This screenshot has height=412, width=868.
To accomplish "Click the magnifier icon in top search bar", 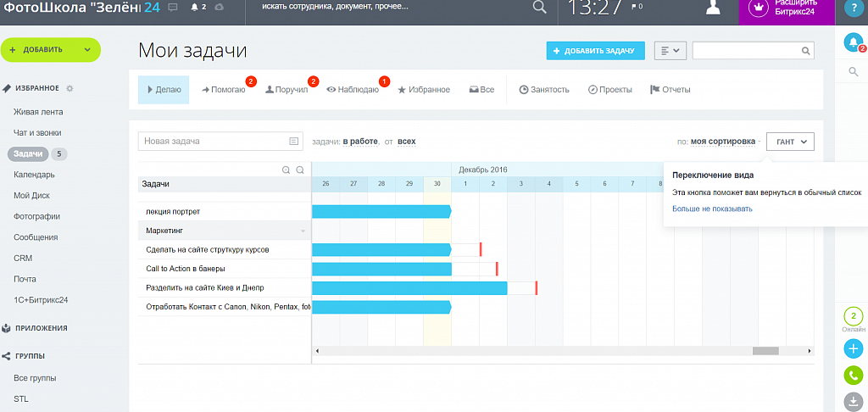I will pyautogui.click(x=539, y=8).
